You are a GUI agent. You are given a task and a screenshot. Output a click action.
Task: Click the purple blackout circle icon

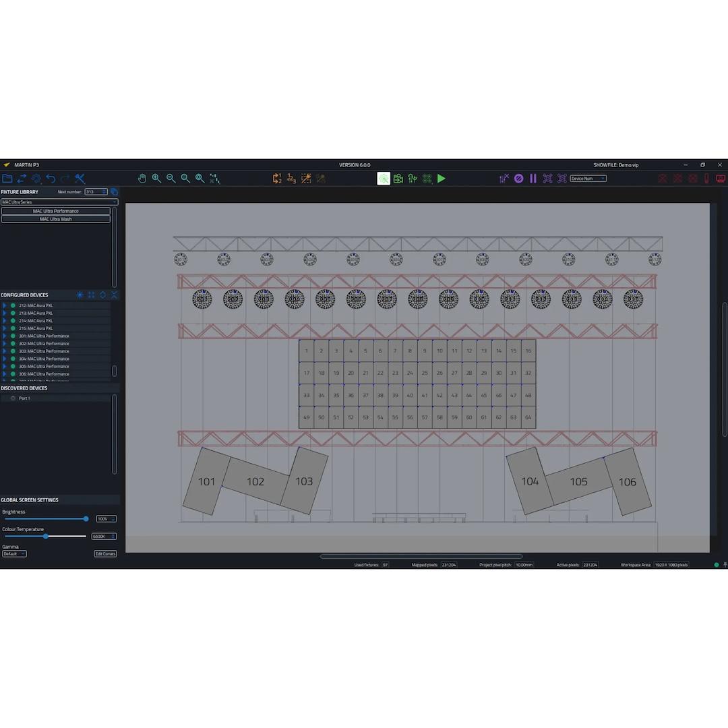point(518,179)
